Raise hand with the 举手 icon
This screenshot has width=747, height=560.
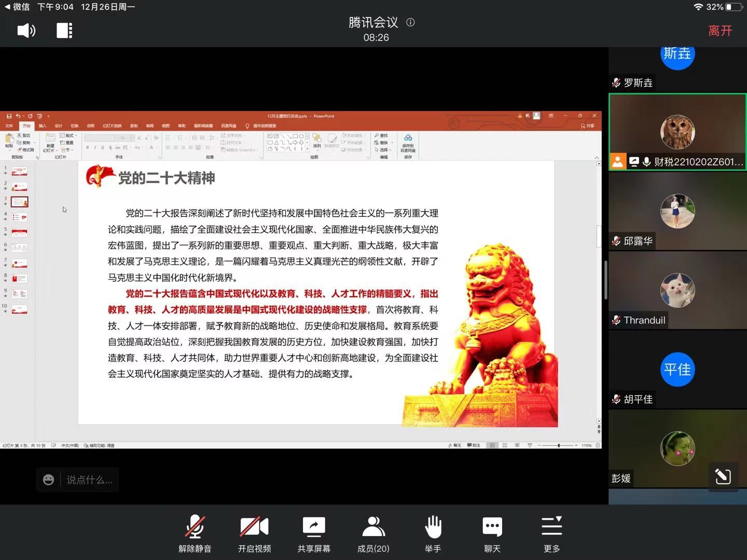click(x=433, y=534)
